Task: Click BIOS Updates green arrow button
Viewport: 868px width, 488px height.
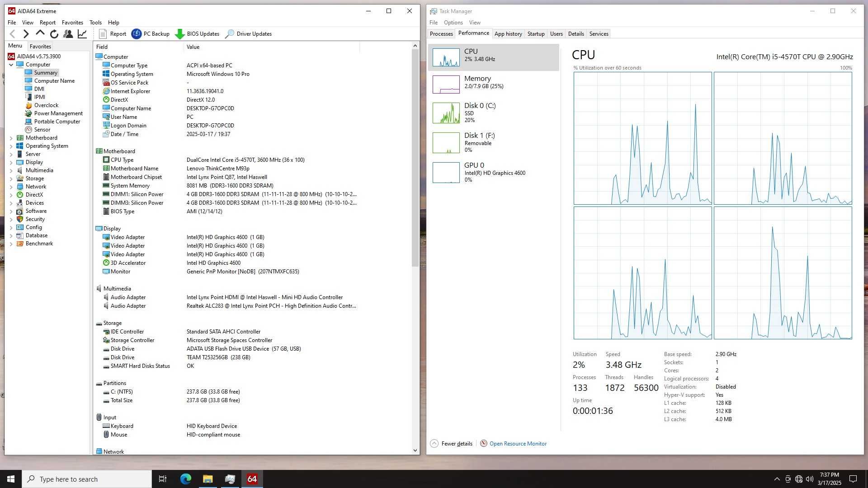Action: pyautogui.click(x=197, y=34)
